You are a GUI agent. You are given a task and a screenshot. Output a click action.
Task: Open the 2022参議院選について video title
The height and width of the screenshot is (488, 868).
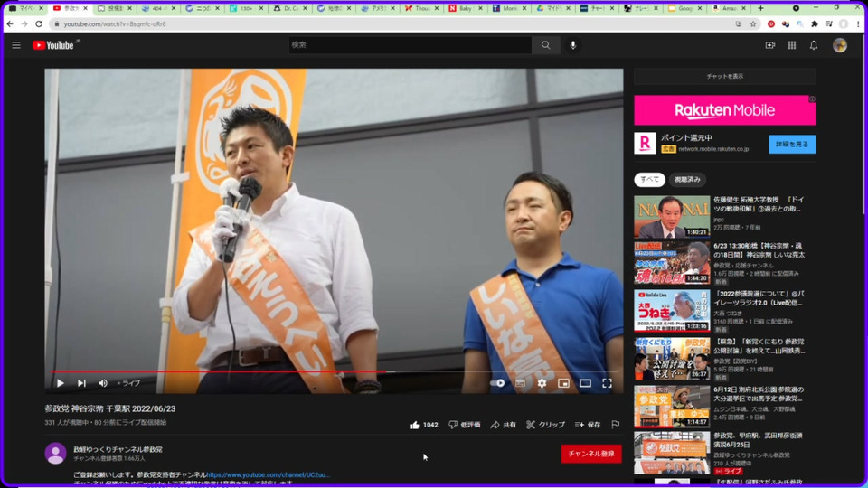tap(759, 298)
